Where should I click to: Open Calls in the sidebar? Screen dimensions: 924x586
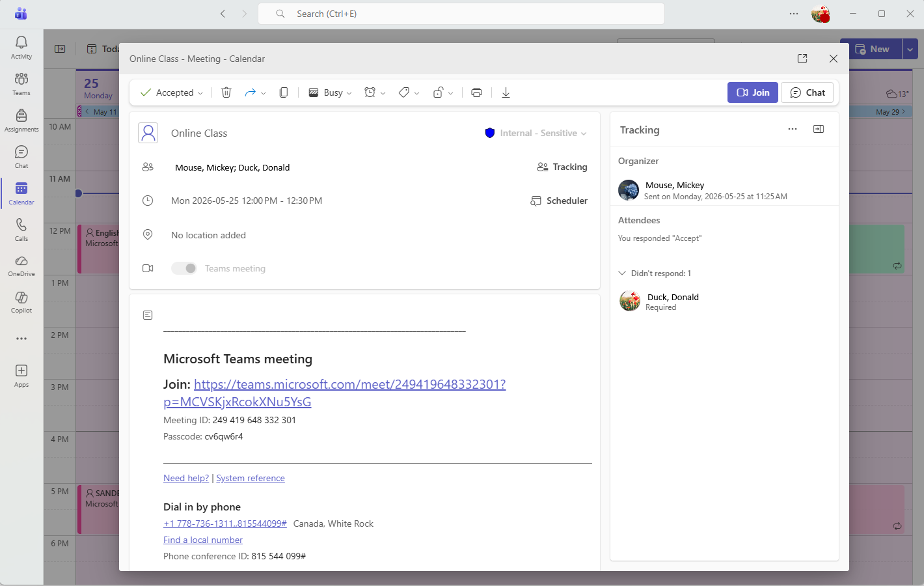[21, 230]
